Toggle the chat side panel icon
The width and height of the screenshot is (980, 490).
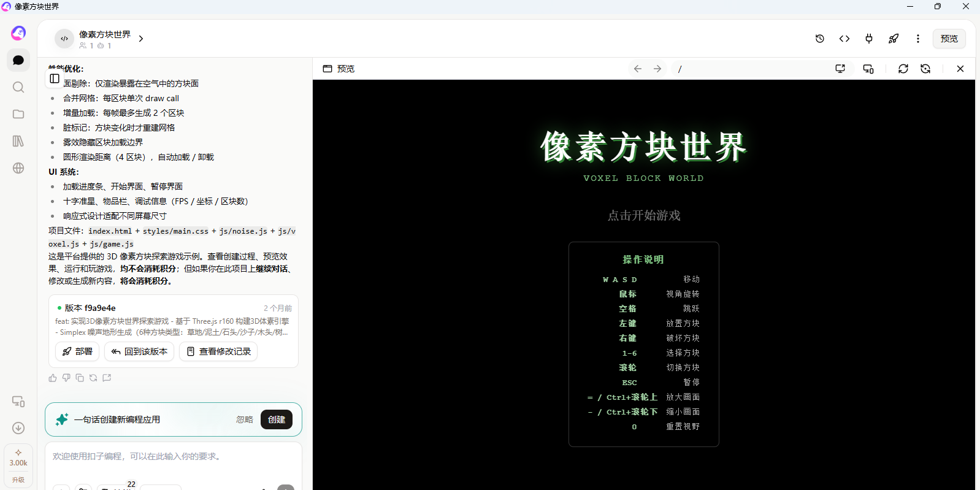tap(55, 78)
